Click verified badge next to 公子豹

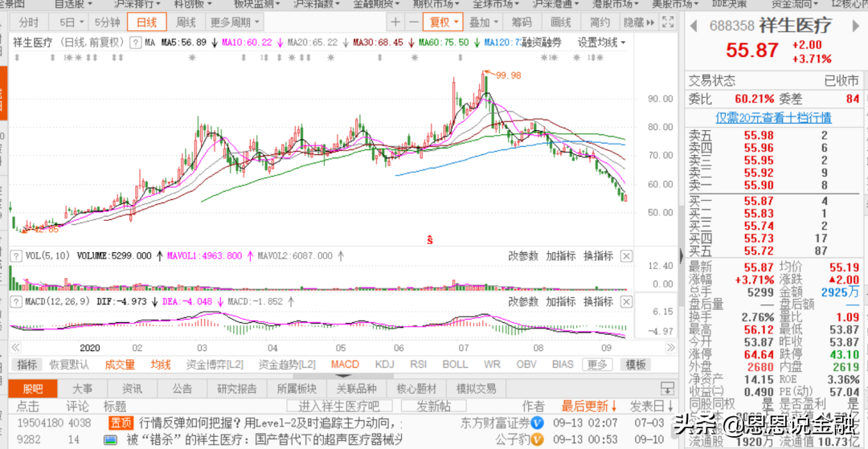537,440
